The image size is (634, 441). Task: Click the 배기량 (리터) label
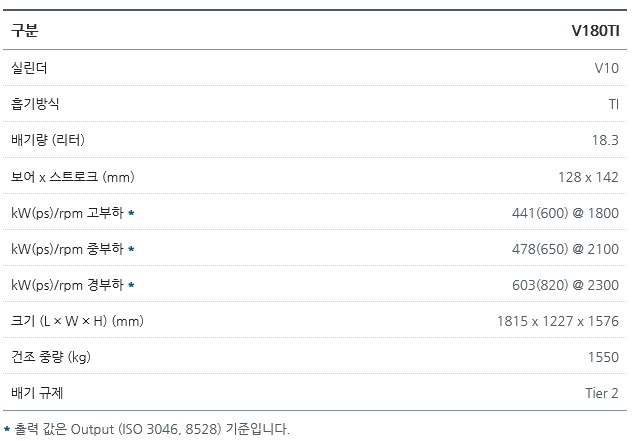point(55,140)
